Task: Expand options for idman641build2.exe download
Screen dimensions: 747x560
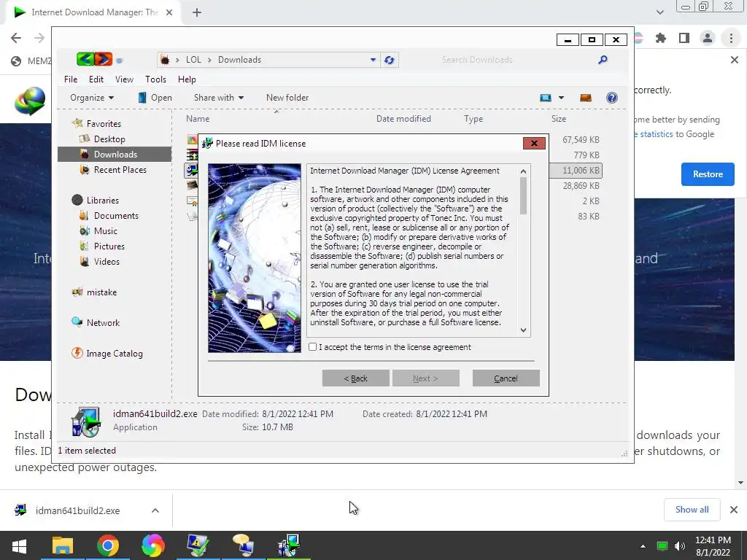Action: coord(155,510)
